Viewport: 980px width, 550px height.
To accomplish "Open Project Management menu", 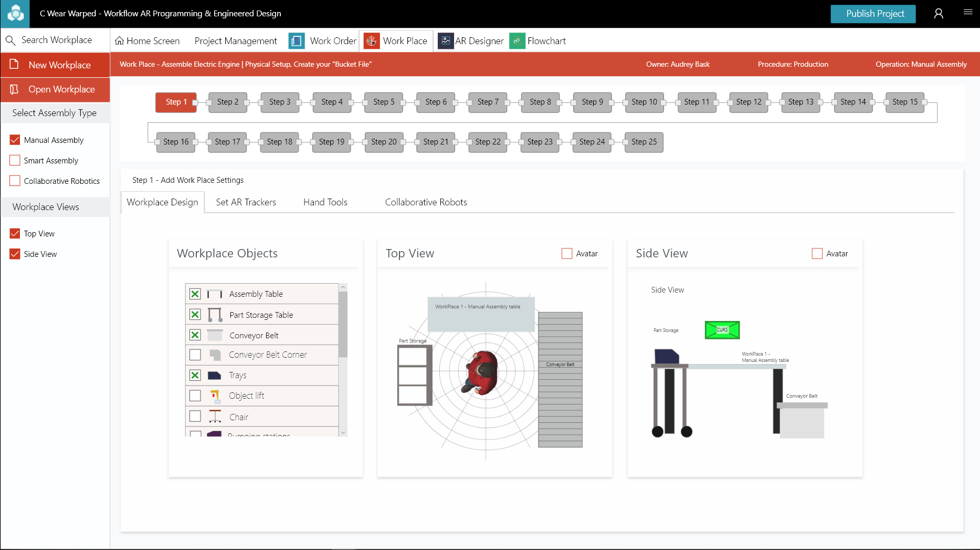I will [x=236, y=41].
